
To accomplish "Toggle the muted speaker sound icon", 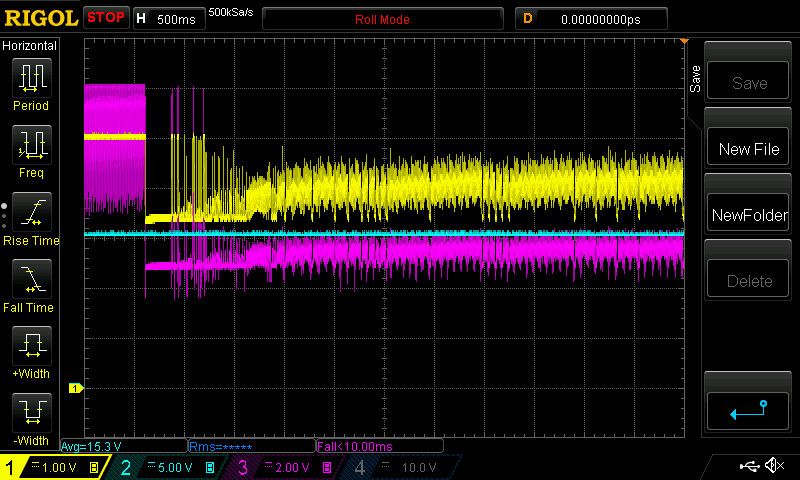I will tap(774, 466).
